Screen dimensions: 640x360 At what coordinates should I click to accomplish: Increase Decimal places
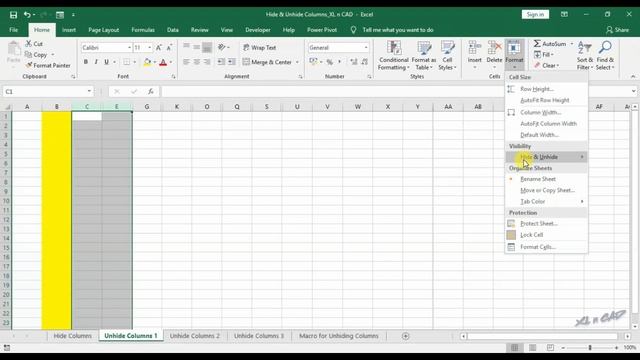pyautogui.click(x=354, y=62)
